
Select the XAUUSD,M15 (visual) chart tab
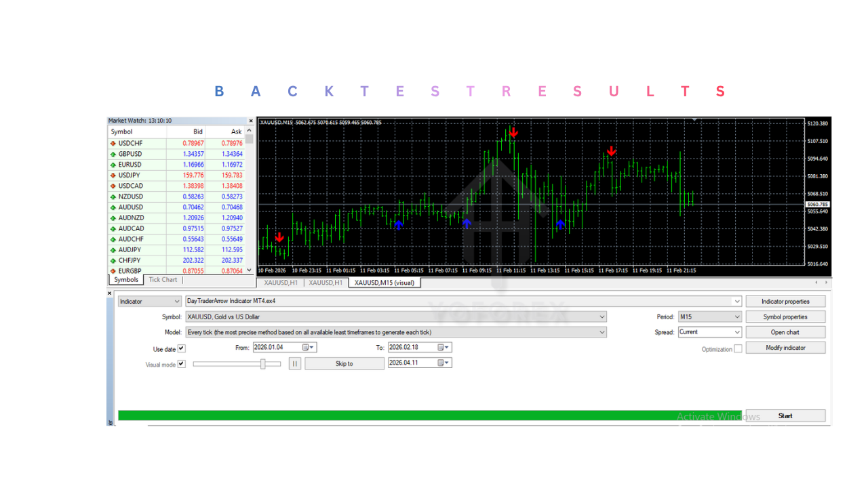tap(384, 283)
